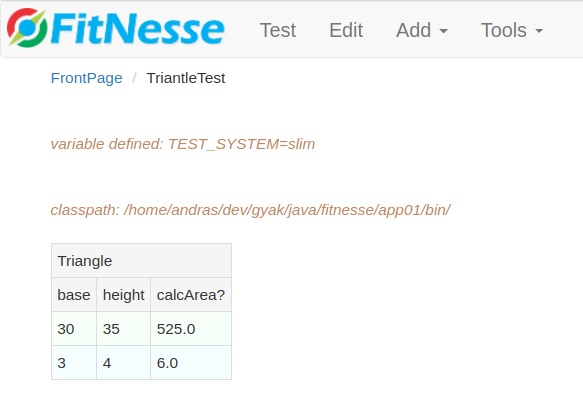Run the page with Test
The height and width of the screenshot is (403, 583).
pyautogui.click(x=278, y=30)
